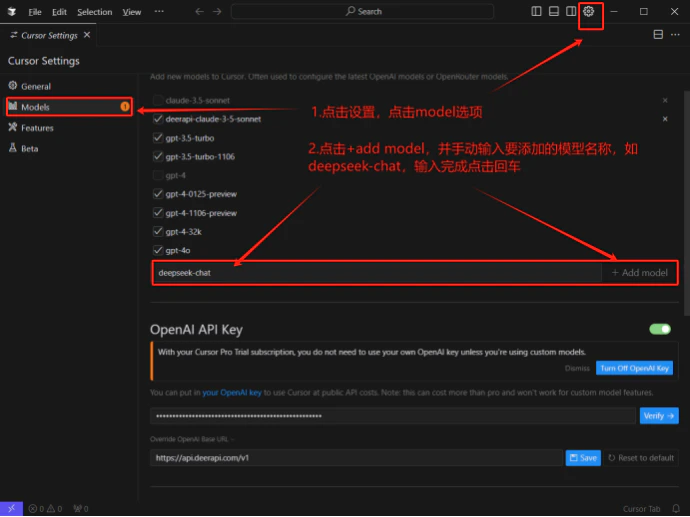Click Turn Off OpenAI Key button
690x517 pixels.
[634, 368]
